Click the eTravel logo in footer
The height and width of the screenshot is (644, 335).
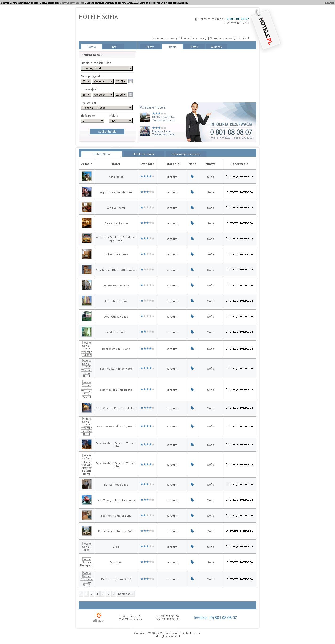tap(99, 617)
